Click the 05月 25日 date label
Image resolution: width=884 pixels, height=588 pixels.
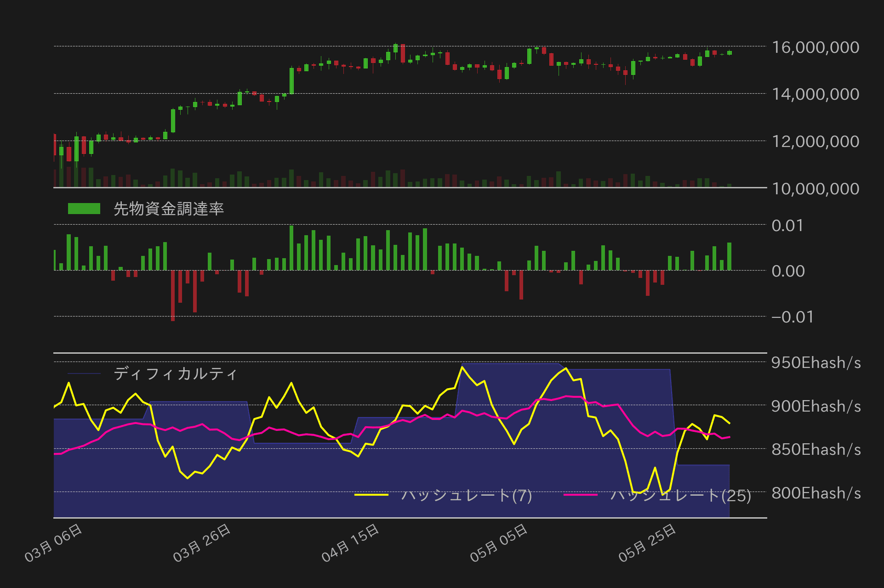[x=648, y=543]
